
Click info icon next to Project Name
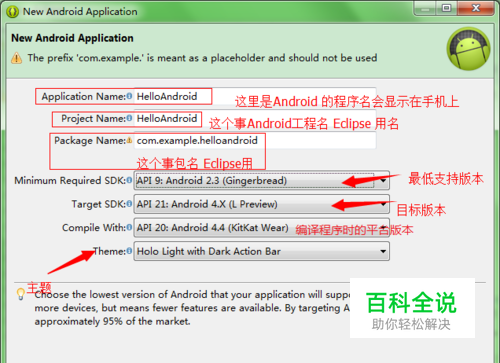point(129,118)
